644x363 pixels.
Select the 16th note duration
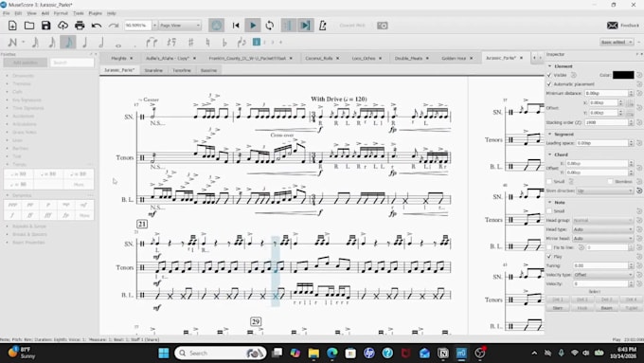tap(52, 42)
